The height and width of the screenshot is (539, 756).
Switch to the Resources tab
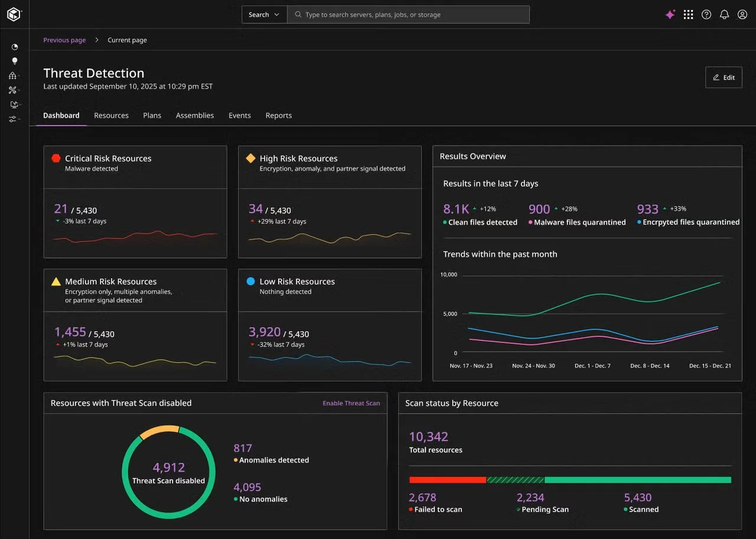(x=111, y=115)
